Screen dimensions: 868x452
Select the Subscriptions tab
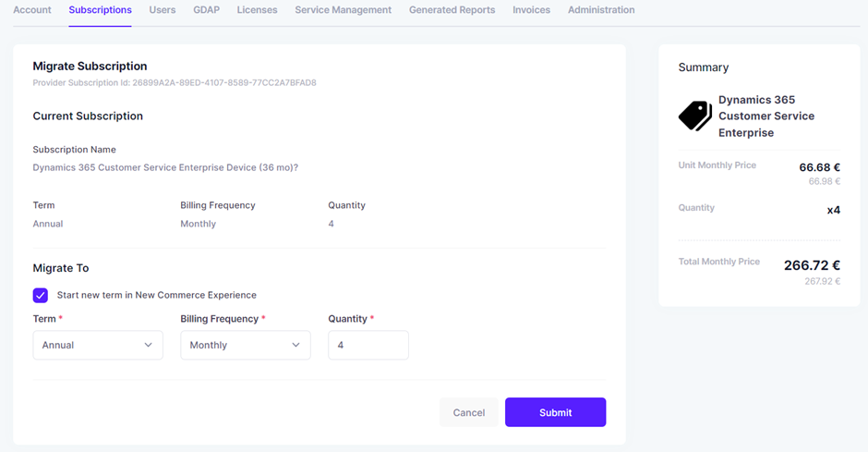[101, 10]
